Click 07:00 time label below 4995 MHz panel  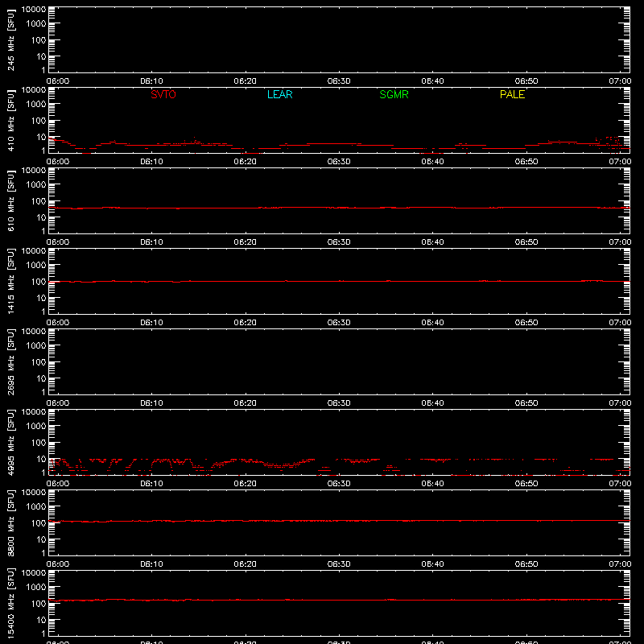tap(620, 484)
